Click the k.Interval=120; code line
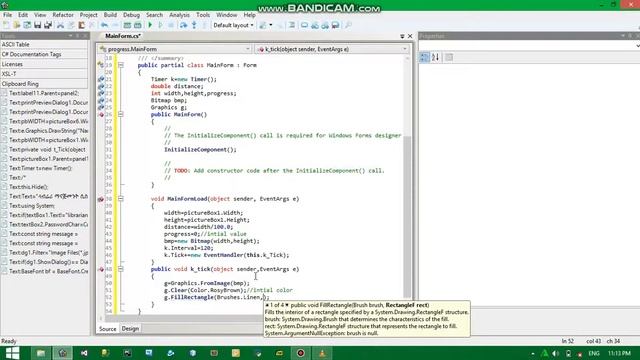The image size is (640, 360). 189,248
